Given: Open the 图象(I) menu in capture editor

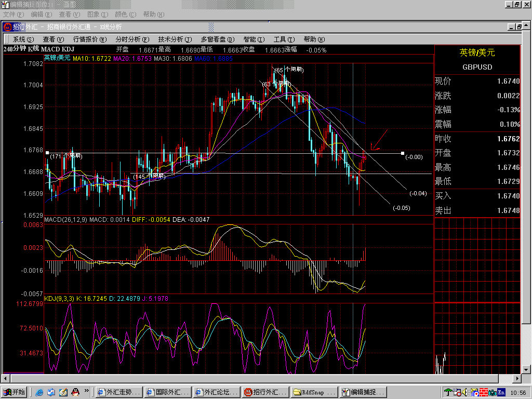Looking at the screenshot, I should pyautogui.click(x=98, y=14).
